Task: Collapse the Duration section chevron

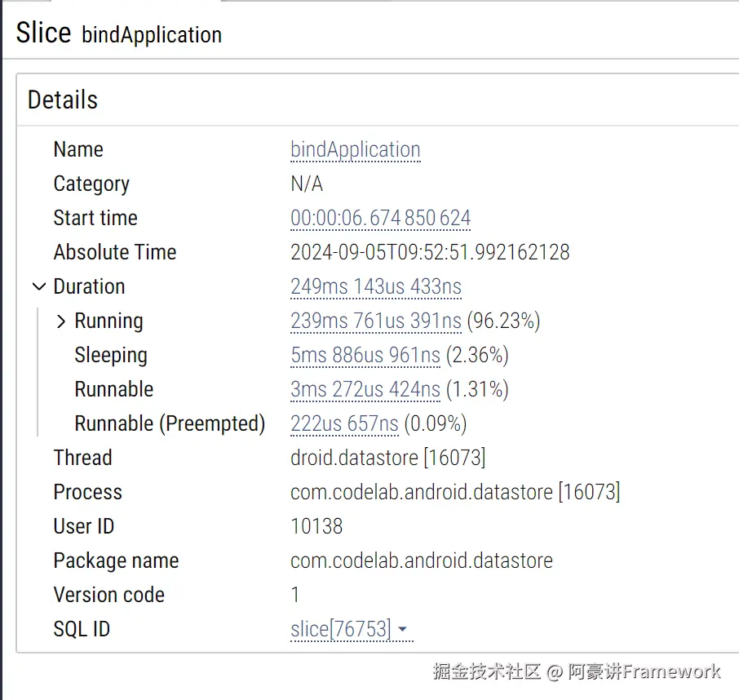Action: pyautogui.click(x=39, y=286)
